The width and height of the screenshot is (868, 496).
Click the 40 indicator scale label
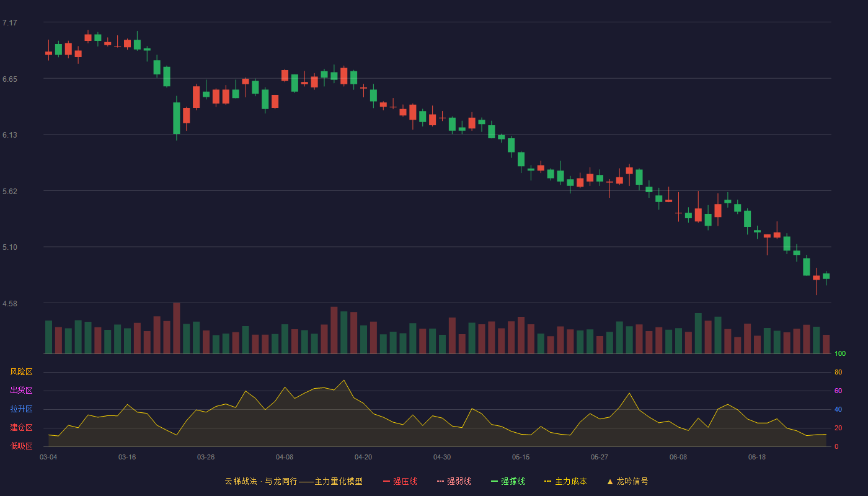pyautogui.click(x=838, y=410)
